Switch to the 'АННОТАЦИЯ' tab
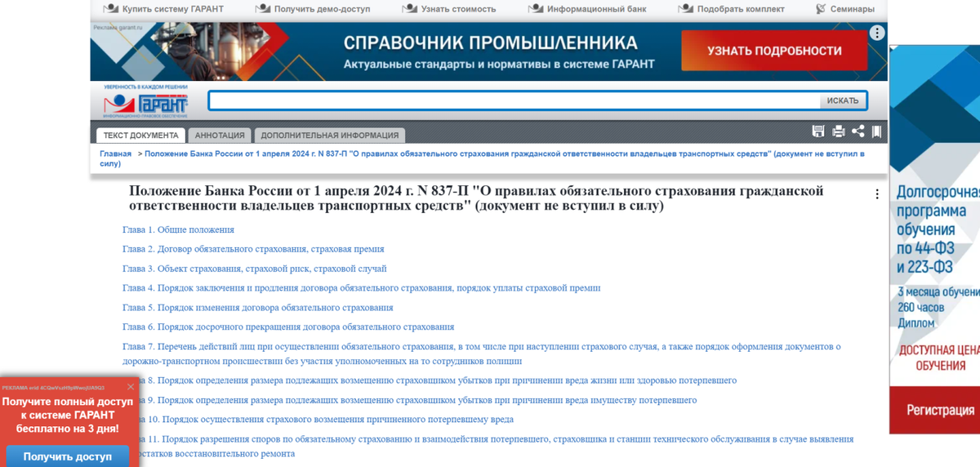Viewport: 980px width, 467px height. tap(220, 136)
